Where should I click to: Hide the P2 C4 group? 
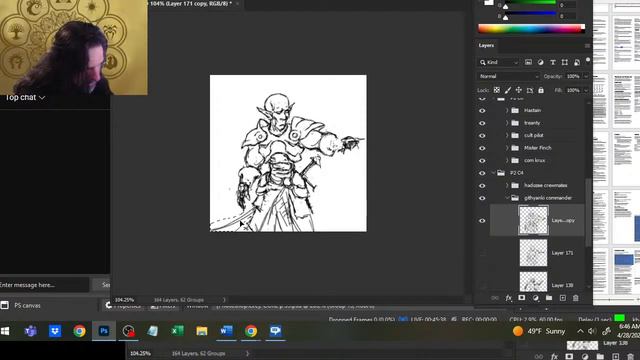(482, 173)
